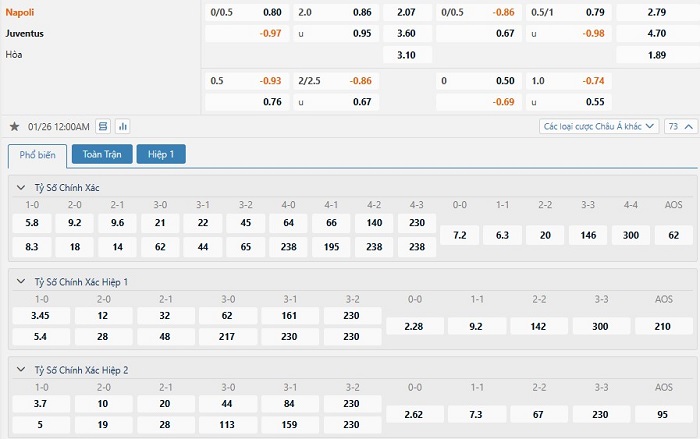Pick Juventus first-half 1X2 odds 4.70
Image resolution: width=700 pixels, height=439 pixels.
tap(656, 33)
